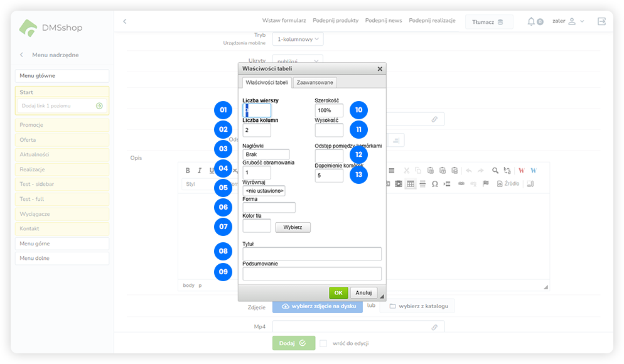Screen dimensions: 624x364
Task: Toggle the 'wróć do edycji' checkbox
Action: (x=323, y=343)
